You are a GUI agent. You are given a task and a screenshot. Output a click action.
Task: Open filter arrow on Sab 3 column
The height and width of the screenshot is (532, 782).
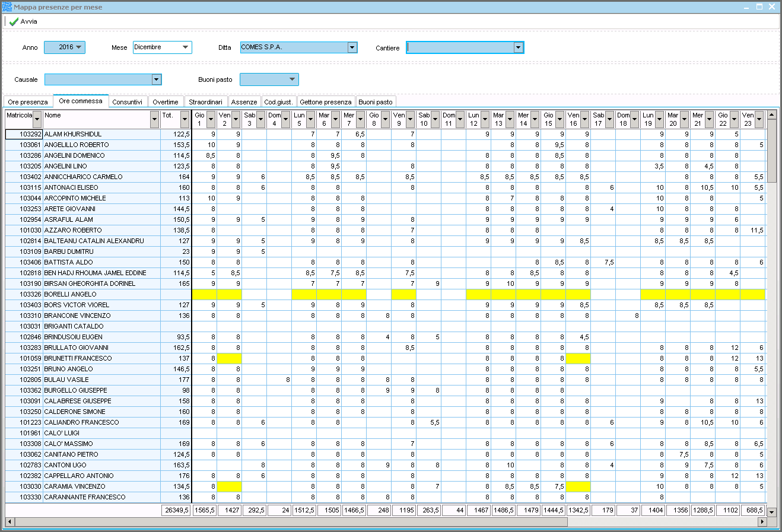260,119
